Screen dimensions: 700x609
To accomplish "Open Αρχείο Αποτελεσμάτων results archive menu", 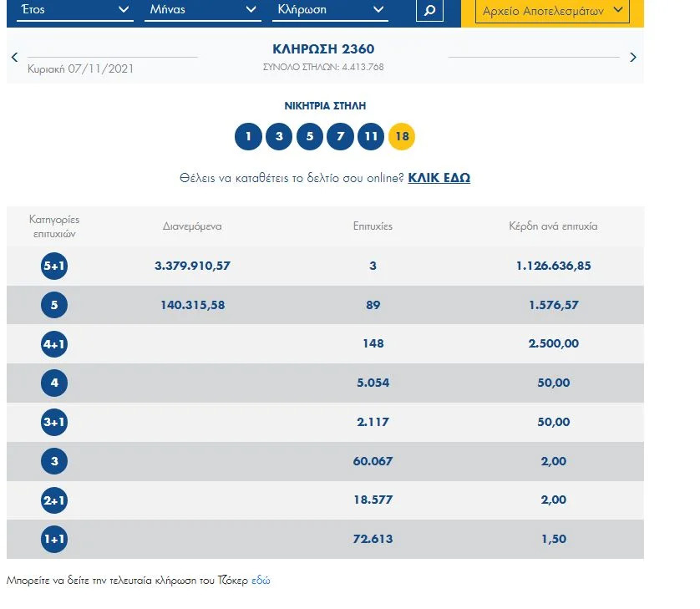I will click(x=553, y=11).
